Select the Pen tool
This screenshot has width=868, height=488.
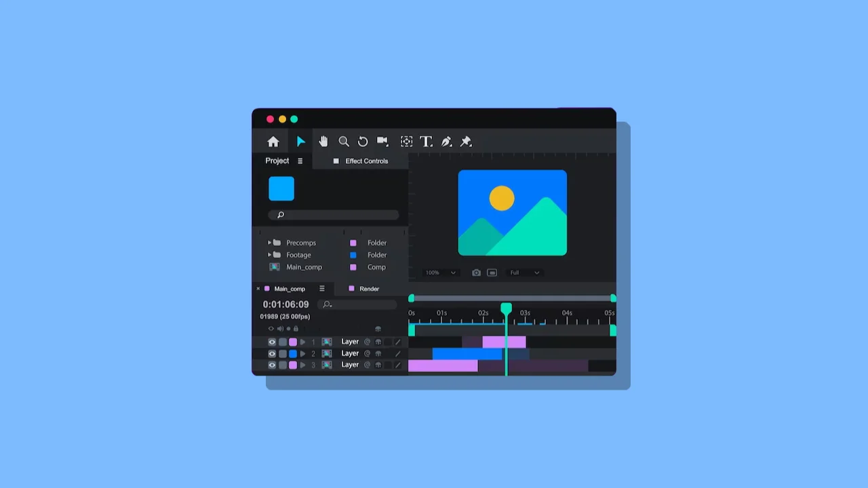point(446,141)
